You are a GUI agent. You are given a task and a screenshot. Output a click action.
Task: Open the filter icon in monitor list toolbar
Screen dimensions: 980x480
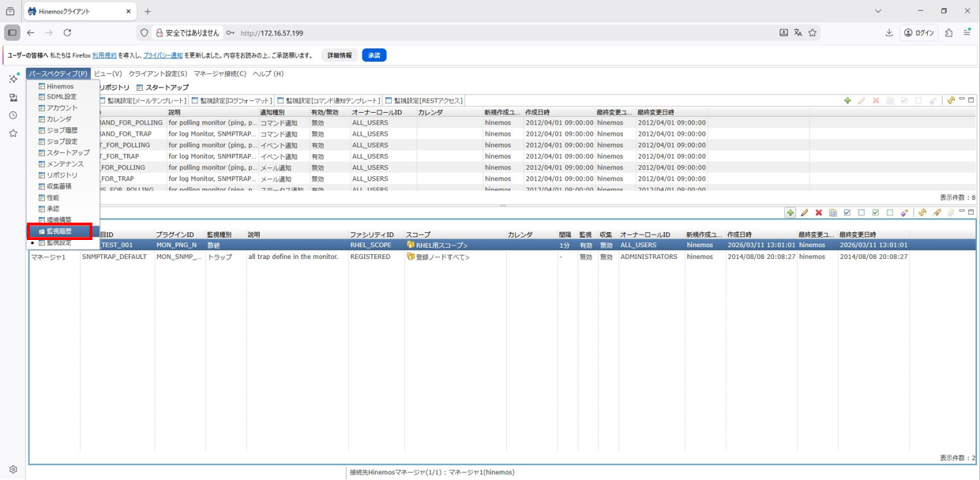pos(937,212)
